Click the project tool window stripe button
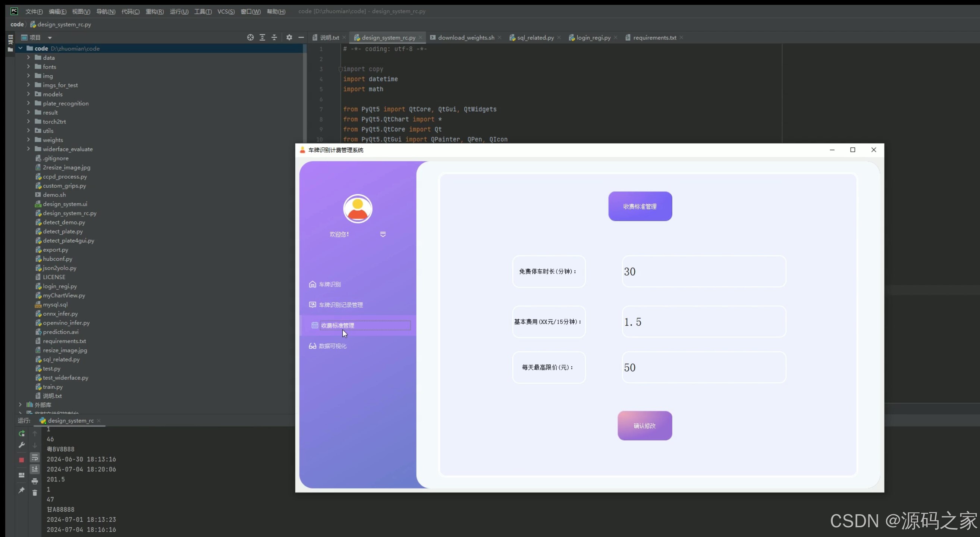This screenshot has width=980, height=537. (x=10, y=43)
